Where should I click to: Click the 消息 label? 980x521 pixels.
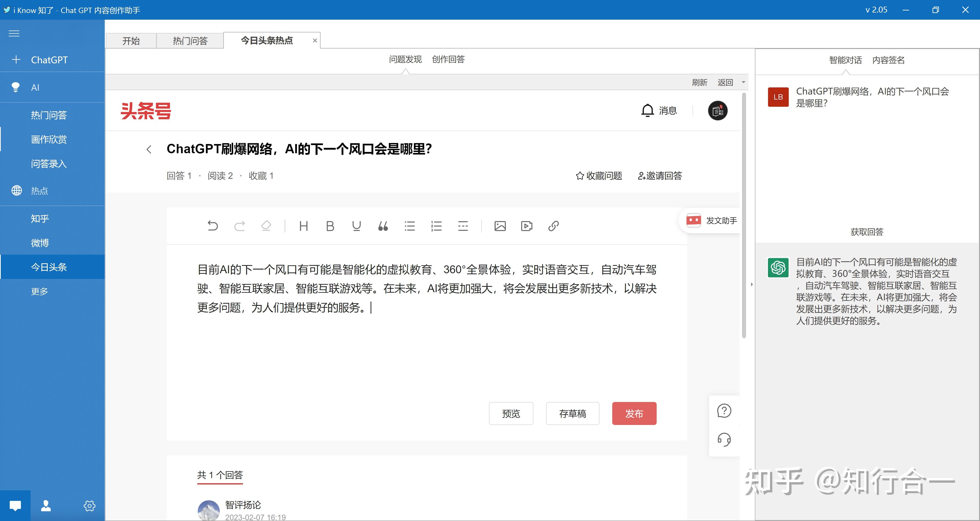point(668,110)
